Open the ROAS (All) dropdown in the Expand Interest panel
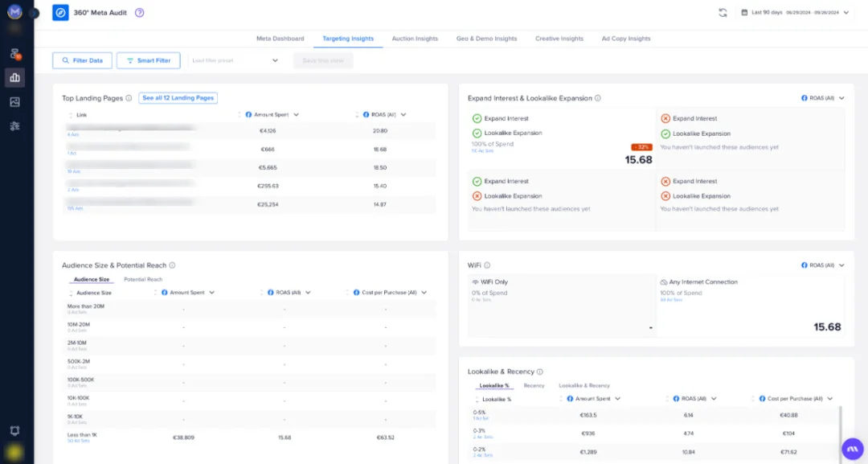This screenshot has width=868, height=464. (x=823, y=98)
